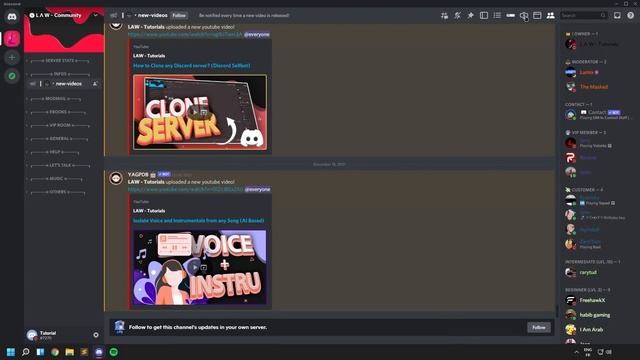Expand the HELP category
640x360 pixels.
coord(55,152)
